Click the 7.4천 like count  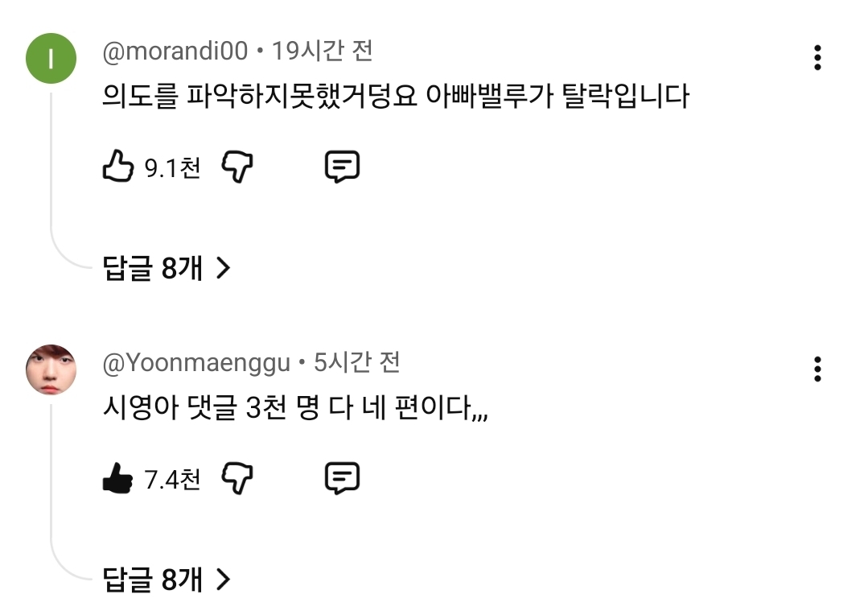(x=172, y=480)
